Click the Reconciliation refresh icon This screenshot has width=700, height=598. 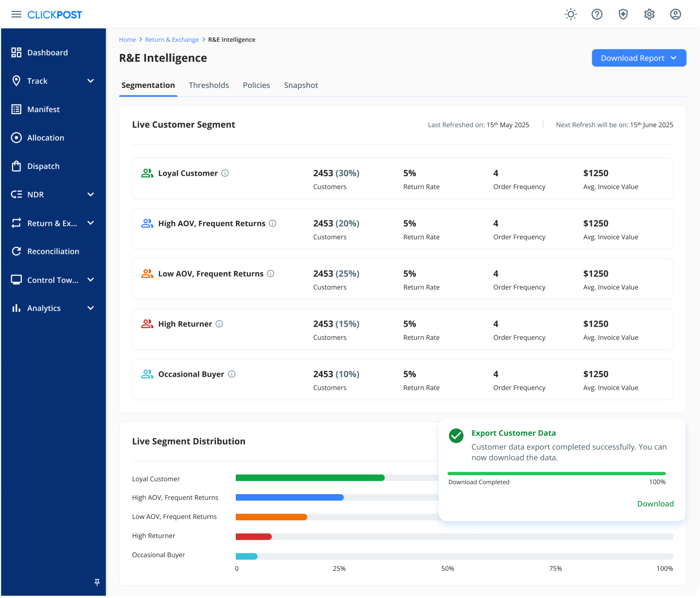(16, 251)
